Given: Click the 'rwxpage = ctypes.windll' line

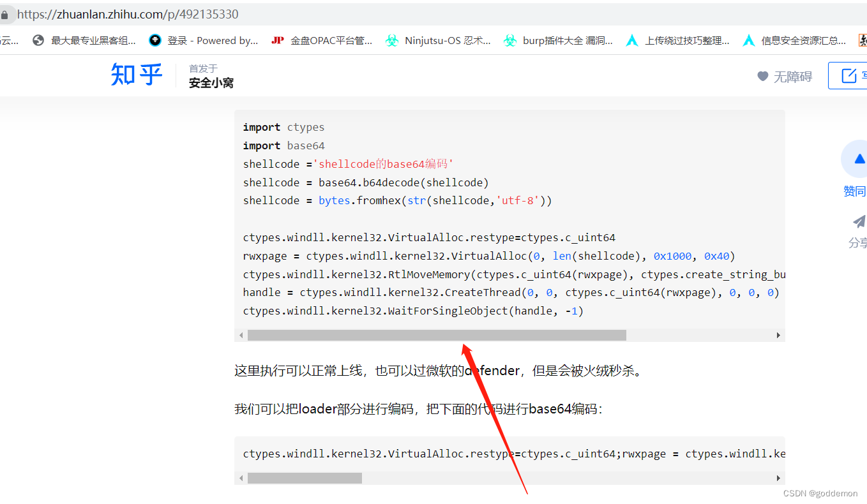Looking at the screenshot, I should pos(490,256).
